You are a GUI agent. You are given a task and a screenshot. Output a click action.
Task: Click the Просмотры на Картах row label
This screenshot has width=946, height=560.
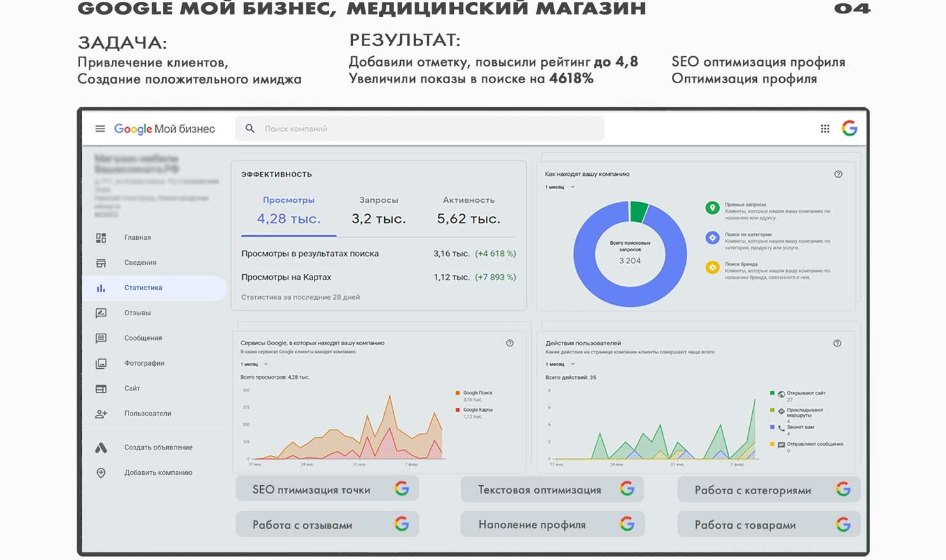coord(286,277)
